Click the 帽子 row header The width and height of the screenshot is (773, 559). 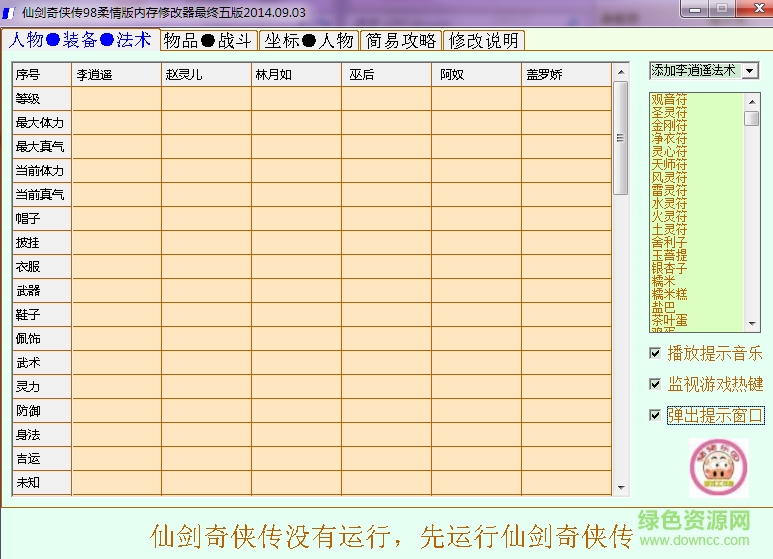pos(42,218)
